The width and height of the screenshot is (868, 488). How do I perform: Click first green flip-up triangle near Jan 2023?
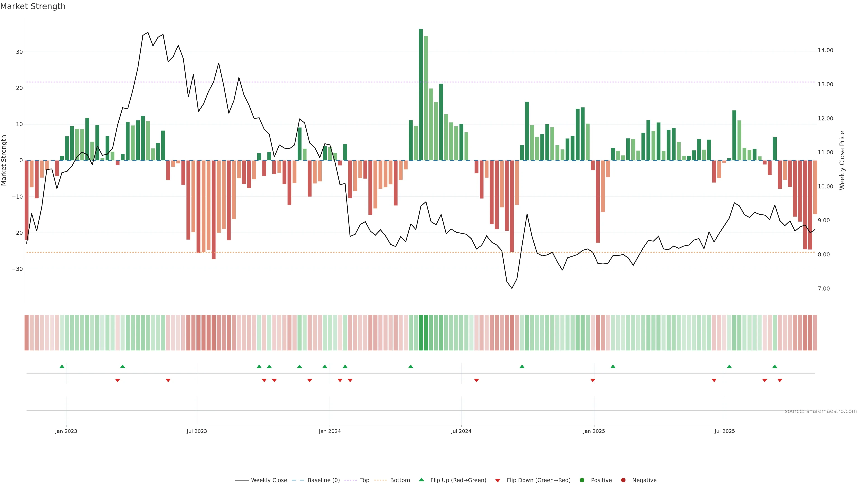point(62,366)
